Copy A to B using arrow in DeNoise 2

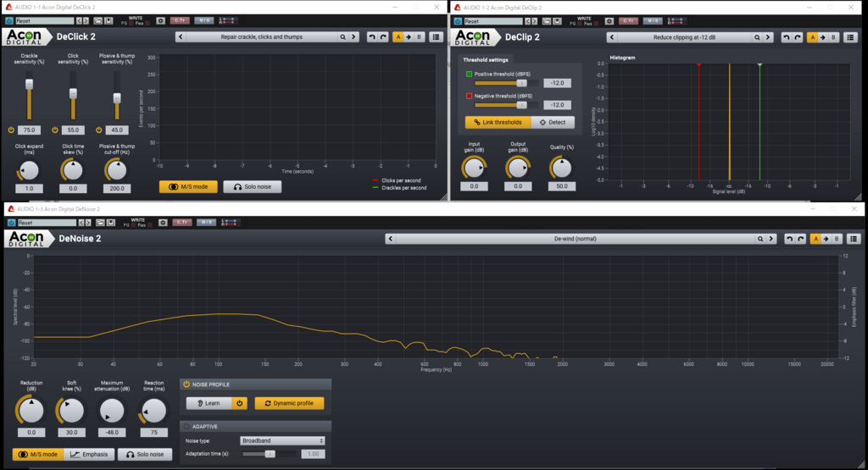coord(826,239)
